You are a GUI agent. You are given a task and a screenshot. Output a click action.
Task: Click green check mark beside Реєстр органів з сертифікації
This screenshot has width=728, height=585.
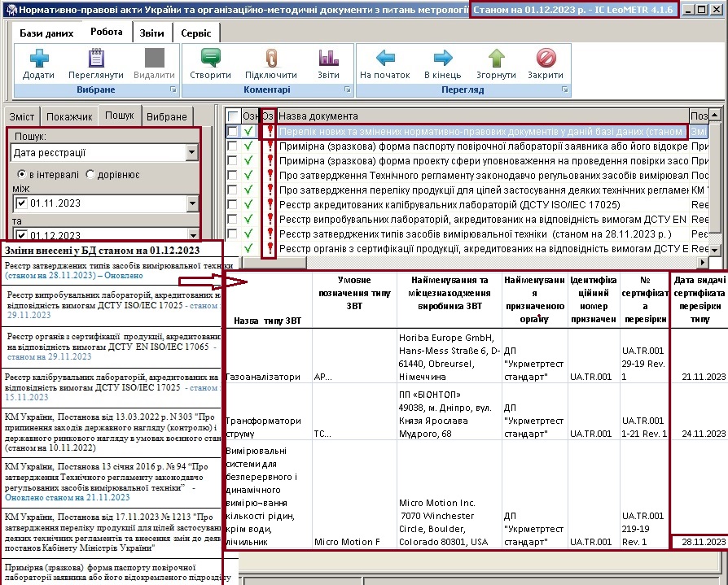point(249,249)
